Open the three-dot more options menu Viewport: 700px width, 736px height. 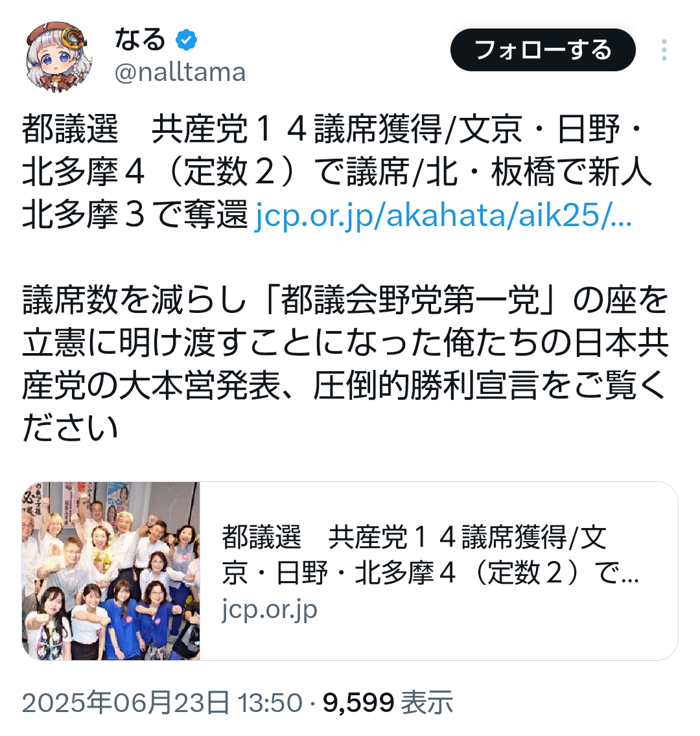[664, 50]
